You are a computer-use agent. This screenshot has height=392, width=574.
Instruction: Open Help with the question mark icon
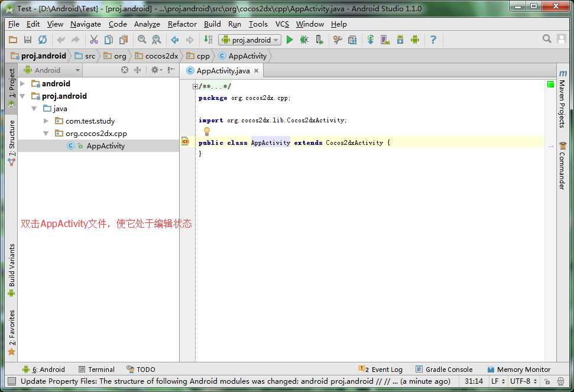coord(433,40)
